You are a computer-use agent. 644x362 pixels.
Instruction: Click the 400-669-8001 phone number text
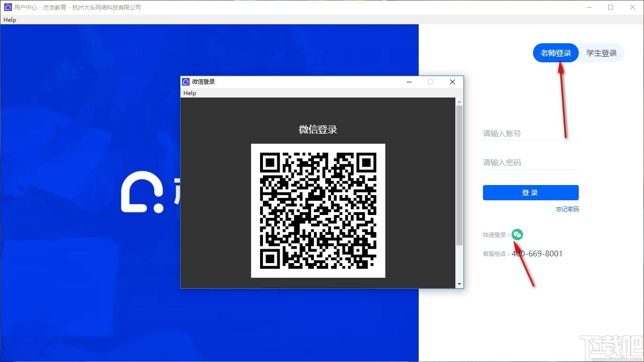coord(537,254)
